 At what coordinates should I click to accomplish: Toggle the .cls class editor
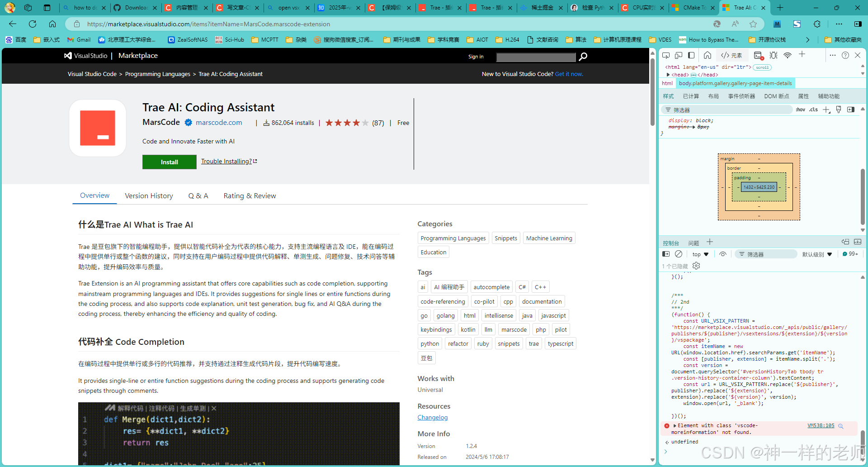pyautogui.click(x=814, y=110)
